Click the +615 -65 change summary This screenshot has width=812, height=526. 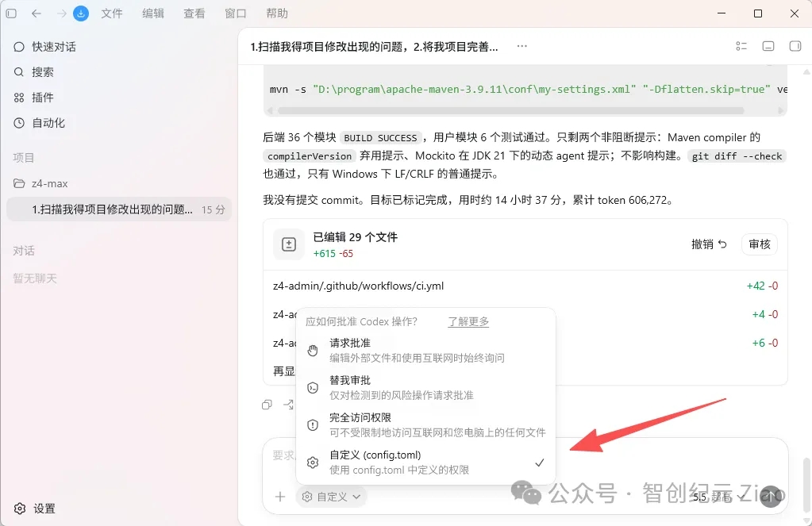pos(333,254)
